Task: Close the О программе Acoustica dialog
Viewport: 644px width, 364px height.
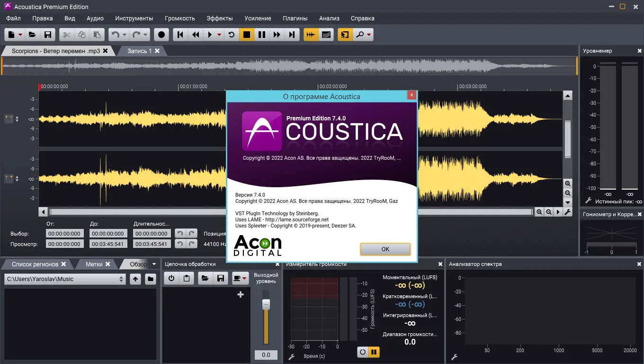Action: click(x=411, y=95)
